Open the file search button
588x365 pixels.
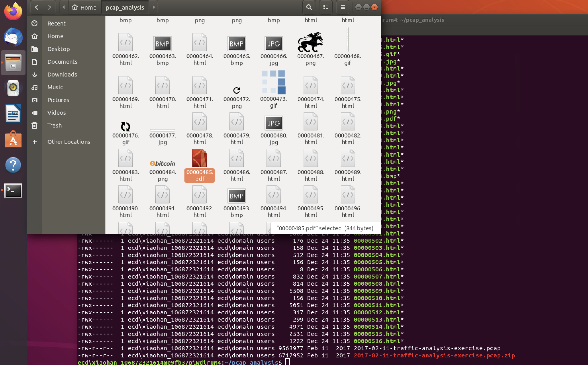coord(309,7)
